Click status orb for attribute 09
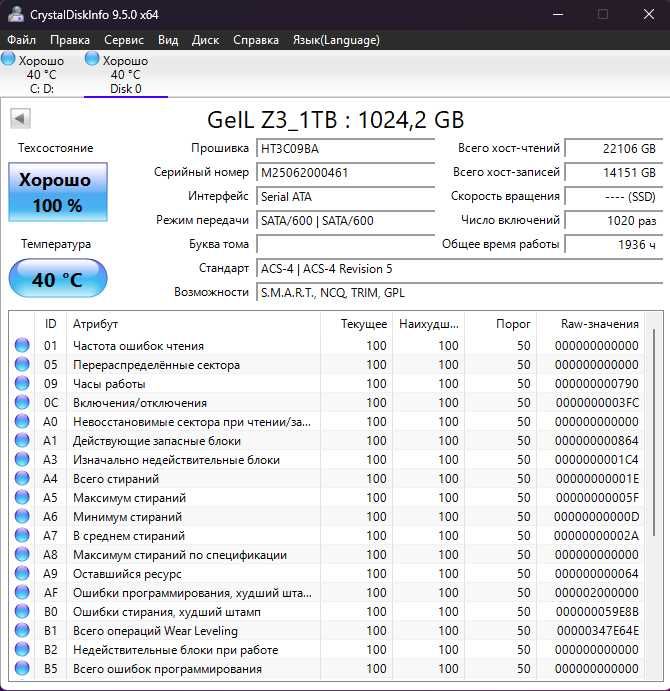 coord(22,383)
